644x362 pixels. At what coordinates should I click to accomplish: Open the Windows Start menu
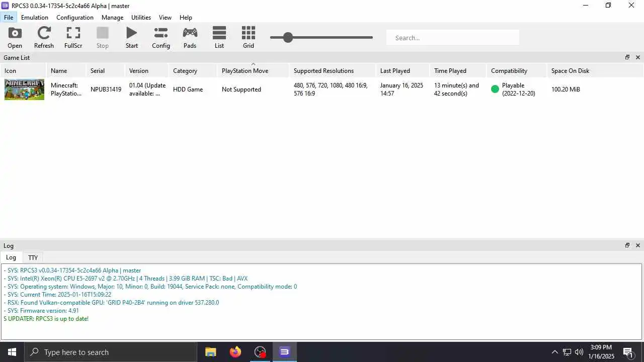coord(12,352)
